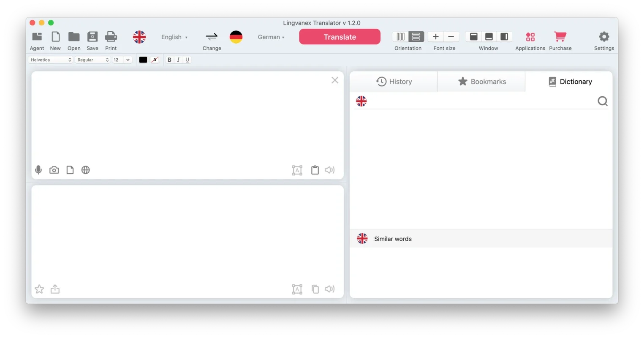Print the document

[111, 37]
